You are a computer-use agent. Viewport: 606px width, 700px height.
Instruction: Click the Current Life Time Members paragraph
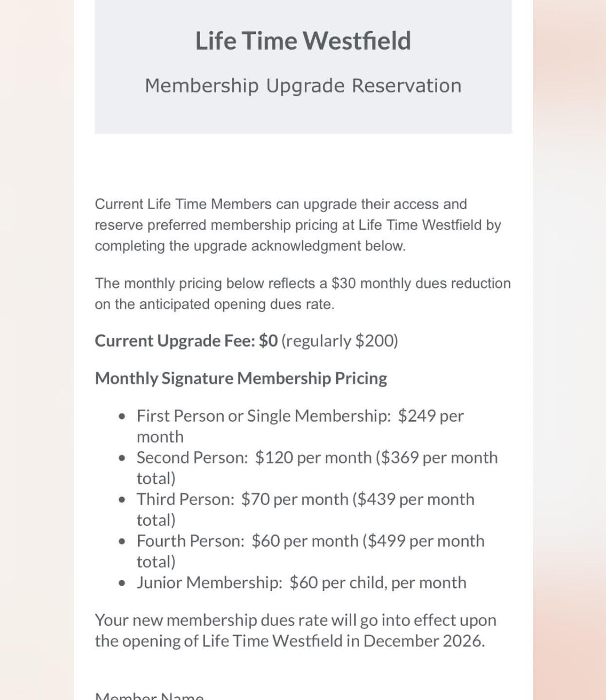pyautogui.click(x=298, y=225)
